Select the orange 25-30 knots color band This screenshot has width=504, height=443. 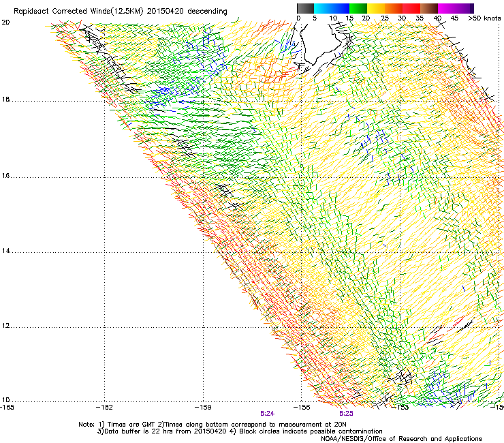tap(394, 8)
